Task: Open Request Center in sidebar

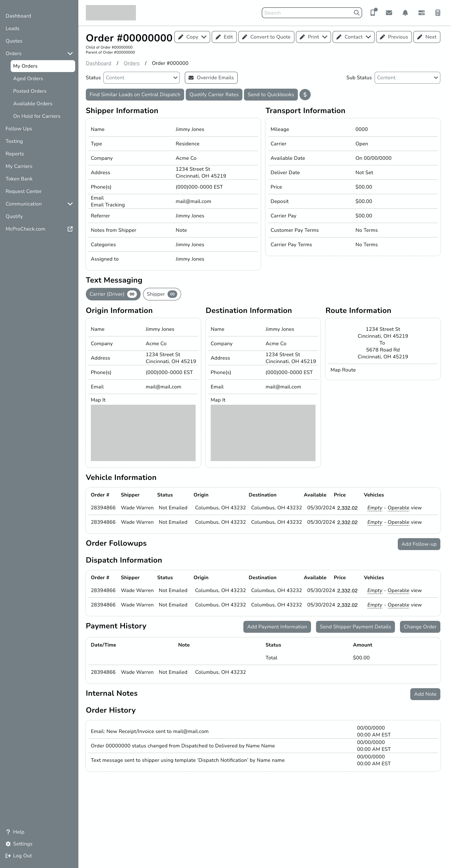Action: [23, 191]
